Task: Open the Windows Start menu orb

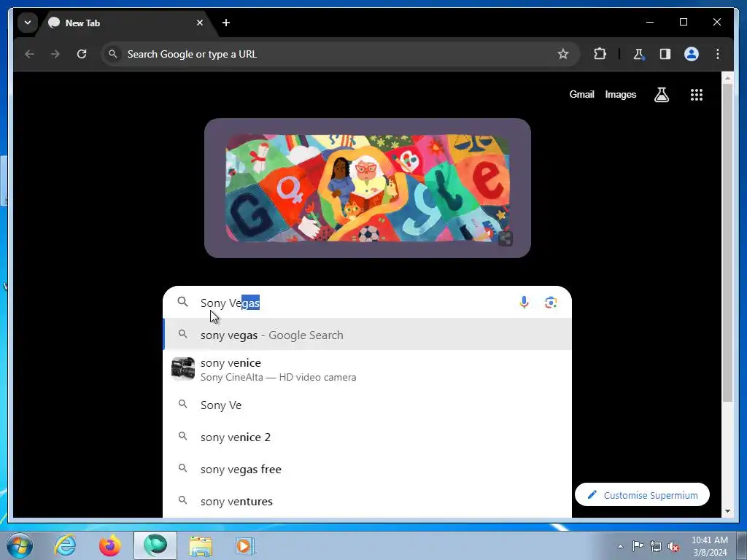Action: (x=20, y=545)
